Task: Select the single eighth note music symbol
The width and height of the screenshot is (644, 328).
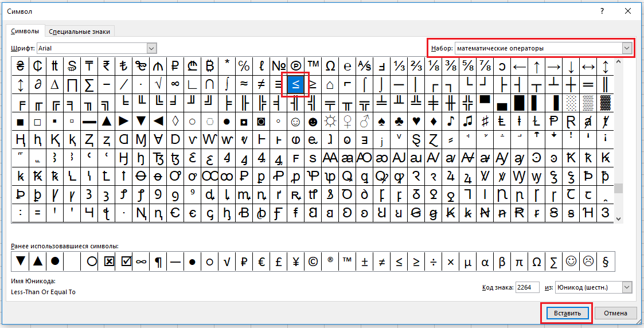Action: pos(451,122)
